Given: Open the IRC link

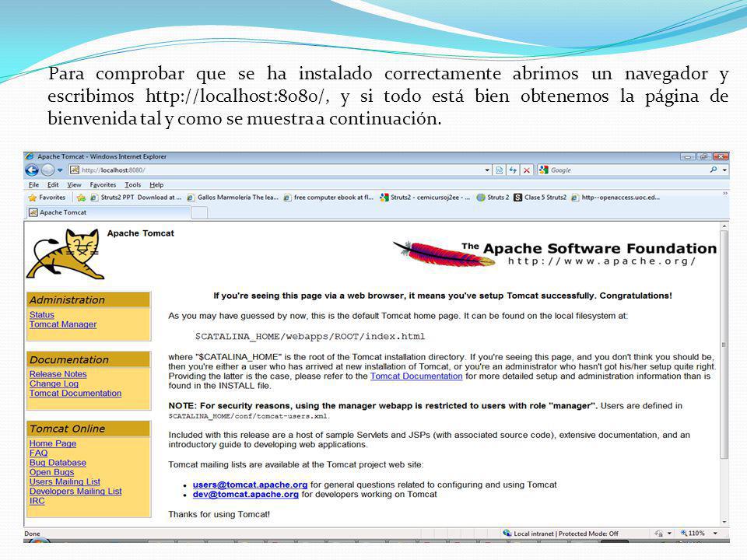Looking at the screenshot, I should tap(37, 500).
